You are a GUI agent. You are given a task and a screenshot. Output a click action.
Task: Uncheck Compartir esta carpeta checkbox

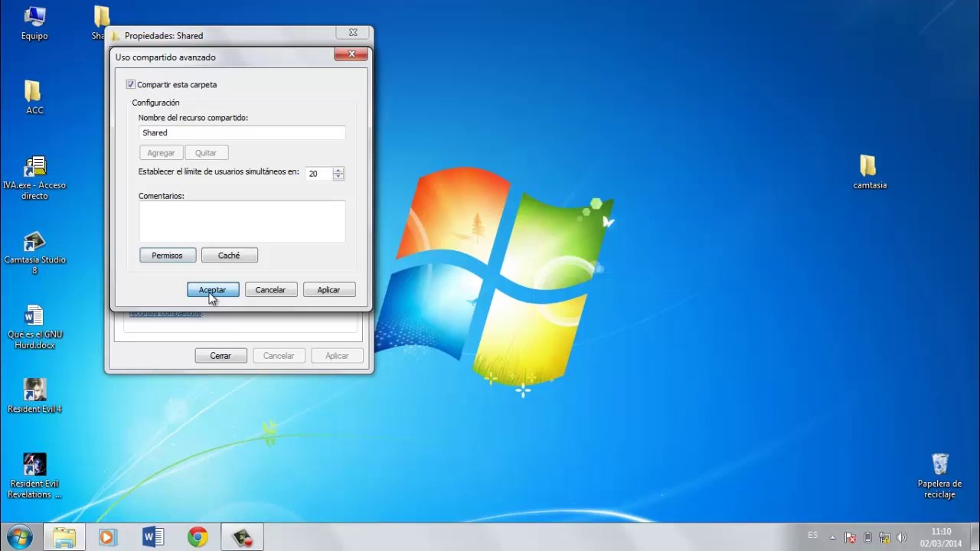tap(130, 85)
